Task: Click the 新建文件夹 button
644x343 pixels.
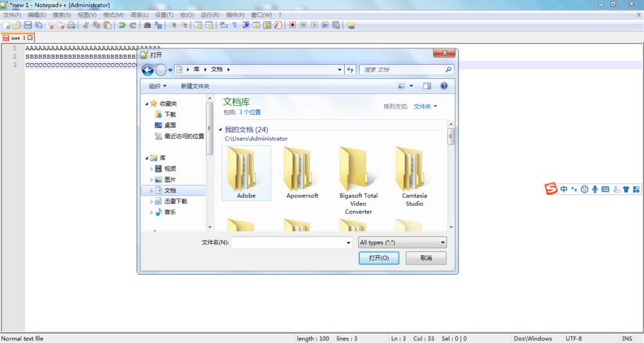Action: click(194, 86)
